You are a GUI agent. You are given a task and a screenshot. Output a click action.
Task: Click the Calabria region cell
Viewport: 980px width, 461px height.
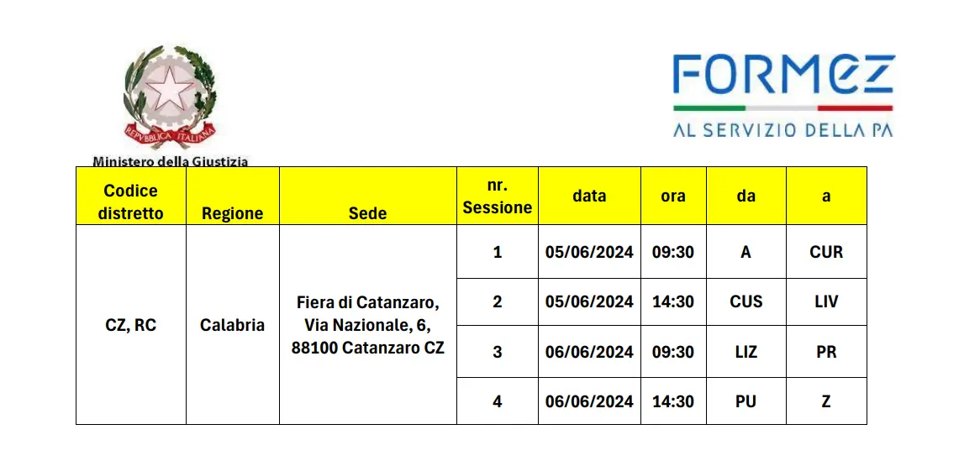coord(233,325)
